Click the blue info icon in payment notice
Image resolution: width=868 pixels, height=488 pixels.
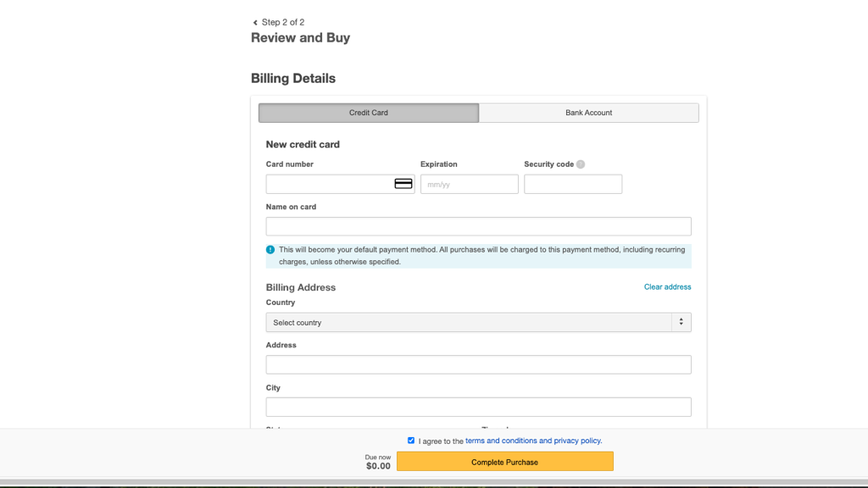[270, 249]
